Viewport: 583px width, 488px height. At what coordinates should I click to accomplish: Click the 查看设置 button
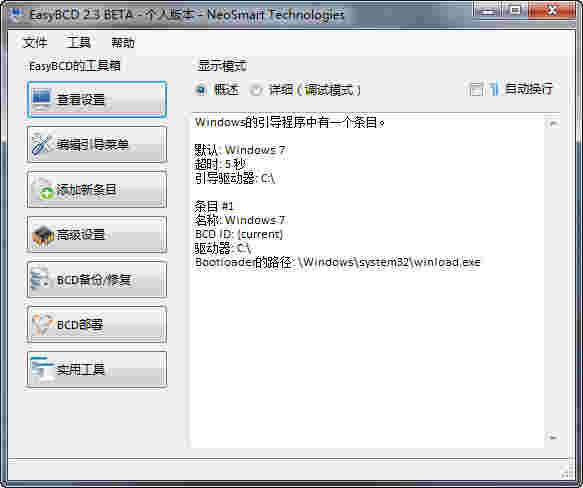tap(97, 99)
